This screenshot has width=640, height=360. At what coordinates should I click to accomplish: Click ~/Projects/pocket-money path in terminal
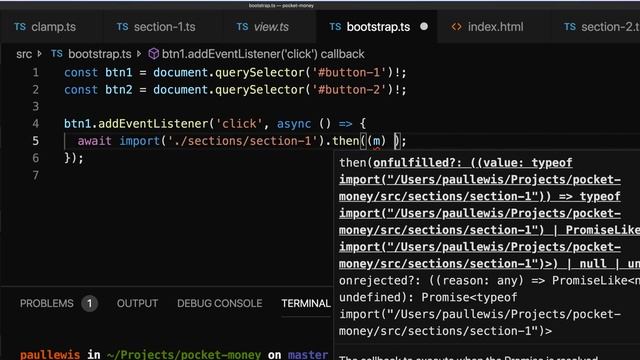[184, 354]
